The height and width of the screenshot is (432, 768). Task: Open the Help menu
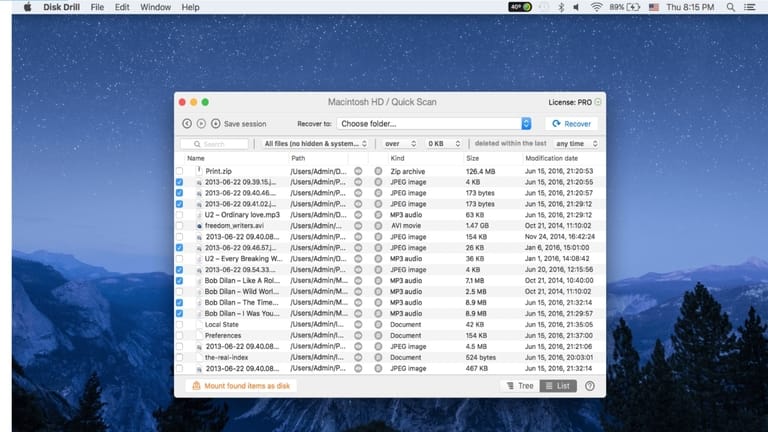[x=190, y=7]
